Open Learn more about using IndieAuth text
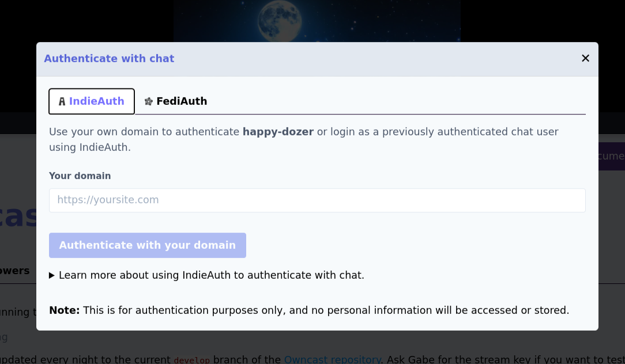This screenshot has height=364, width=625. (212, 275)
